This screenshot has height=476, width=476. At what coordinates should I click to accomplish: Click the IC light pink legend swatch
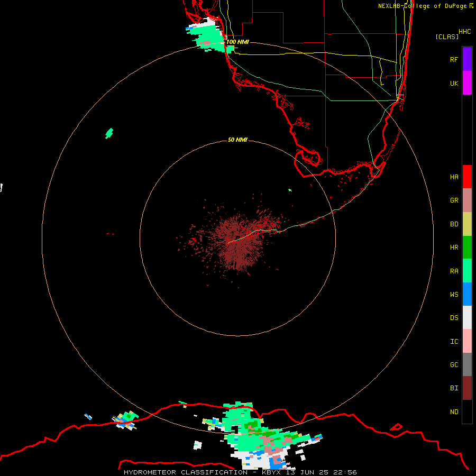point(467,341)
